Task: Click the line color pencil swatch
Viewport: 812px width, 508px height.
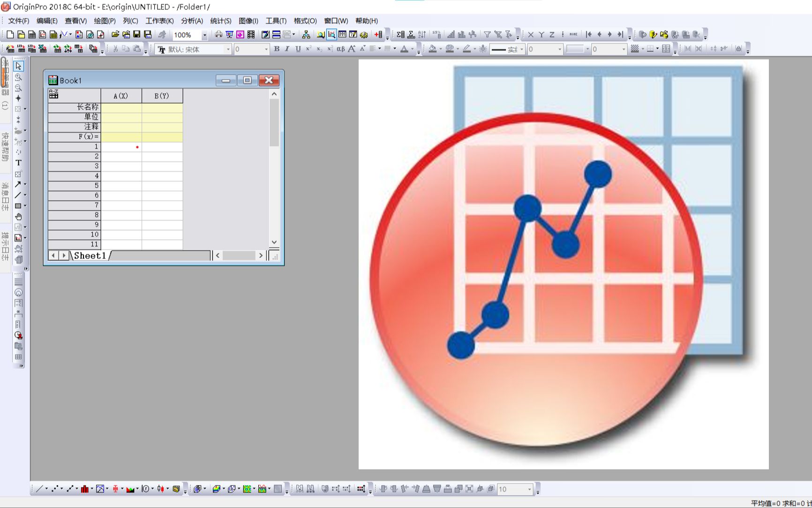Action: point(467,49)
